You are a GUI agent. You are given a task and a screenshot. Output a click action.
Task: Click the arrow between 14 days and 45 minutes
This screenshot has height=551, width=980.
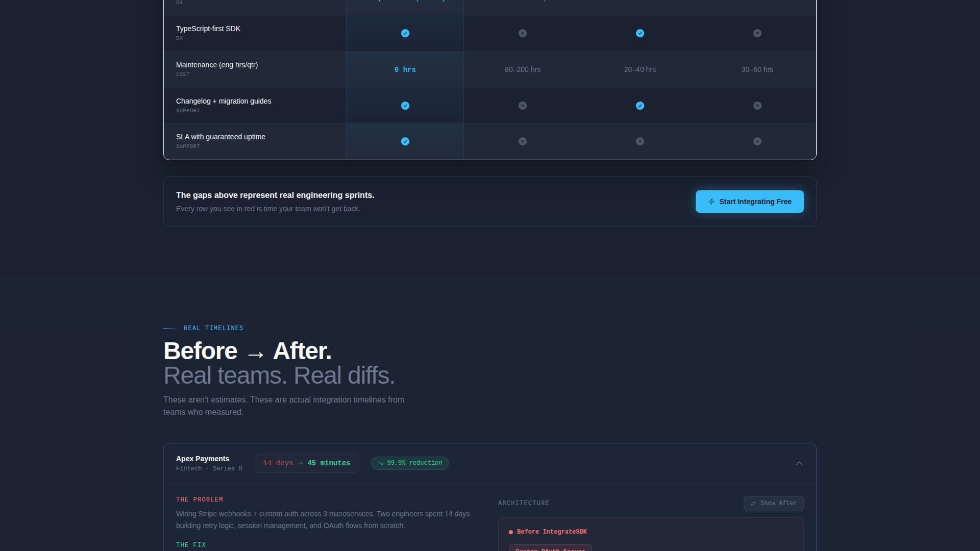[x=300, y=463]
